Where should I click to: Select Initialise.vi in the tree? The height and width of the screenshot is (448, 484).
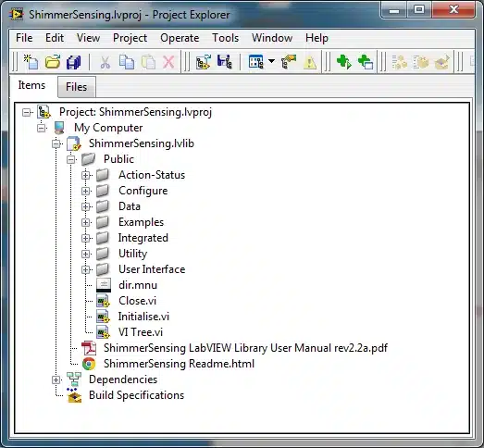[143, 317]
